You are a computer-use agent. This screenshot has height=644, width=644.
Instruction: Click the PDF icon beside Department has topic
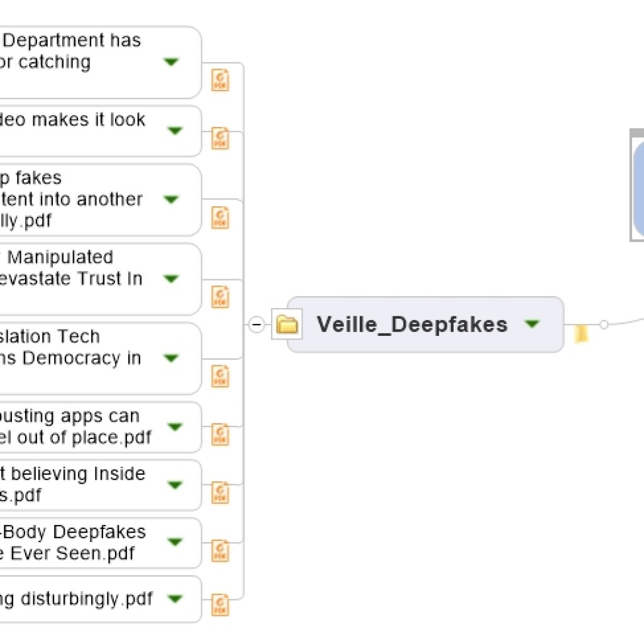pyautogui.click(x=220, y=80)
